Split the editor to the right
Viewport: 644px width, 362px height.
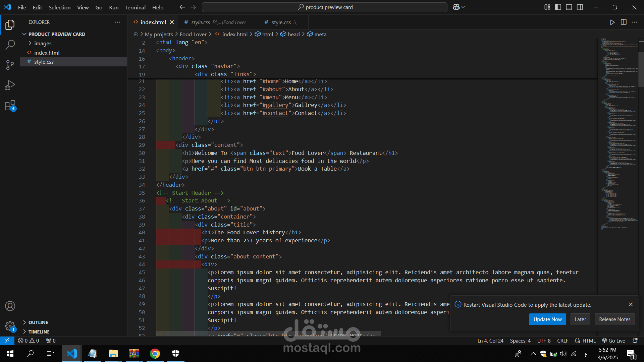[624, 22]
